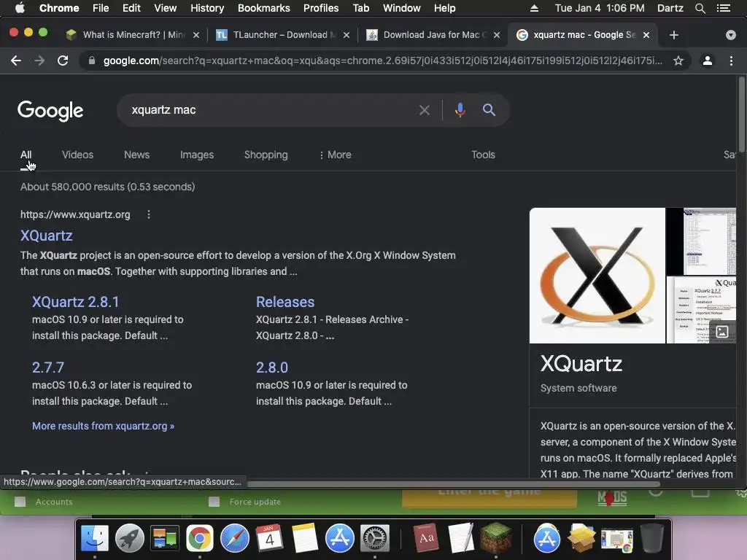Image resolution: width=747 pixels, height=560 pixels.
Task: Open the top-right XQuartz screenshot thumbnail
Action: [x=701, y=241]
